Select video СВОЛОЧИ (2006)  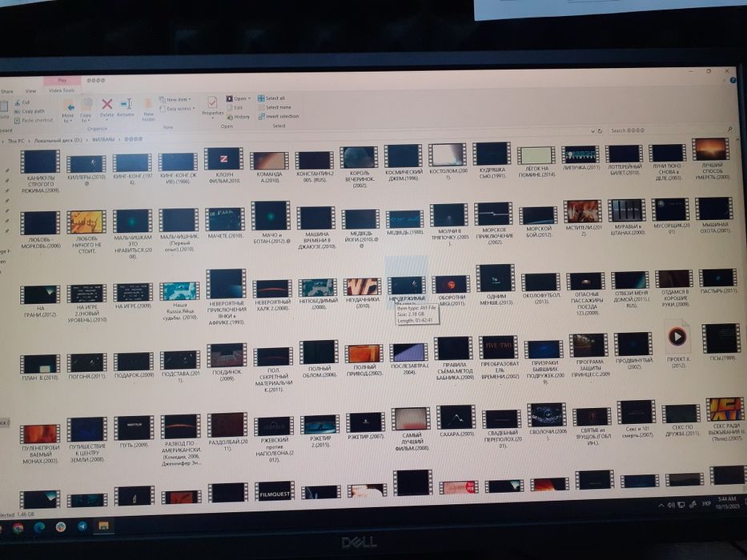[x=548, y=422]
